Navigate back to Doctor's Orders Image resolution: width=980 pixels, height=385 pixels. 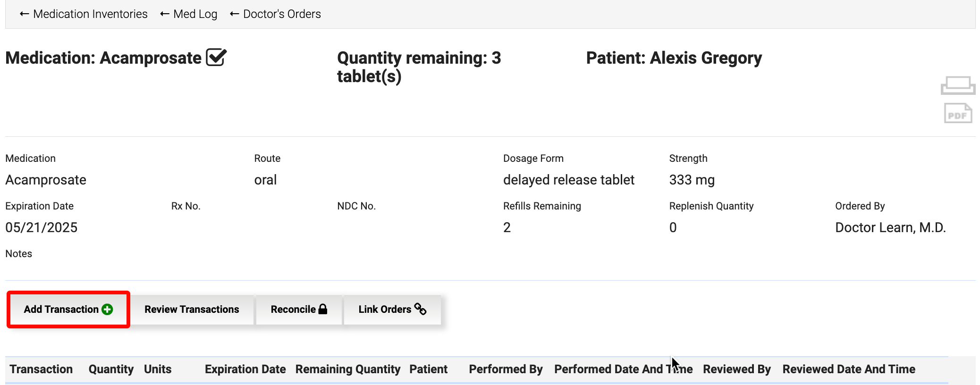[275, 14]
